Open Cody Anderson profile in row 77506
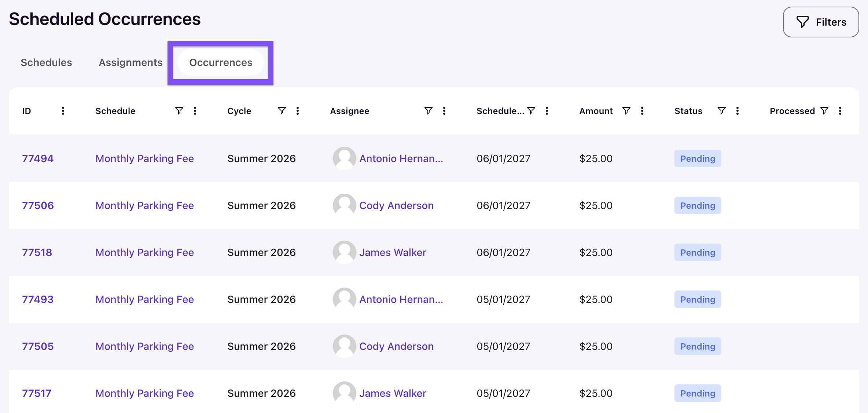Screen dimensions: 868x413 (x=396, y=205)
